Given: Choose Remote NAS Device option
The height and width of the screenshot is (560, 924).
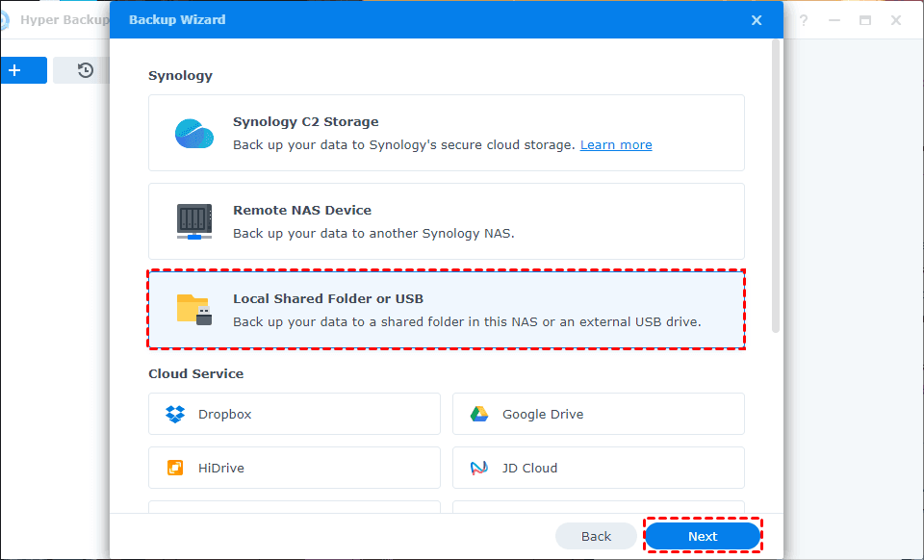Looking at the screenshot, I should click(x=446, y=221).
